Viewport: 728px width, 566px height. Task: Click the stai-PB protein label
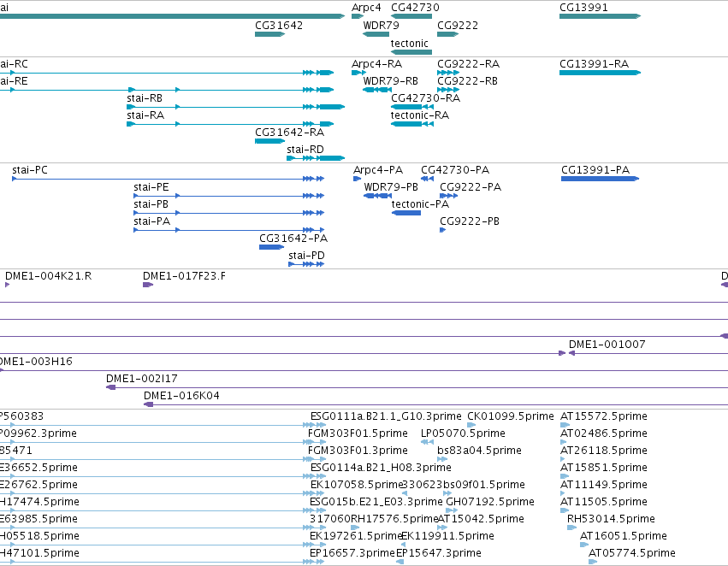(x=151, y=204)
